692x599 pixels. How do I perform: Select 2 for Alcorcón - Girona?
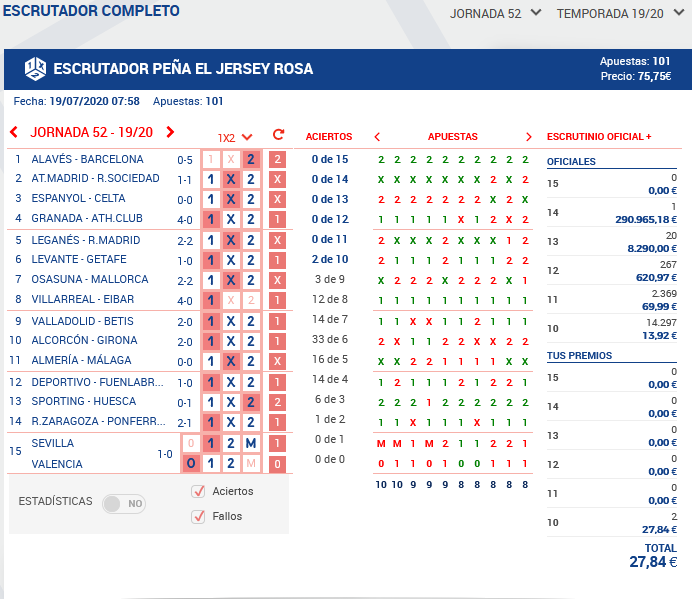(x=251, y=341)
